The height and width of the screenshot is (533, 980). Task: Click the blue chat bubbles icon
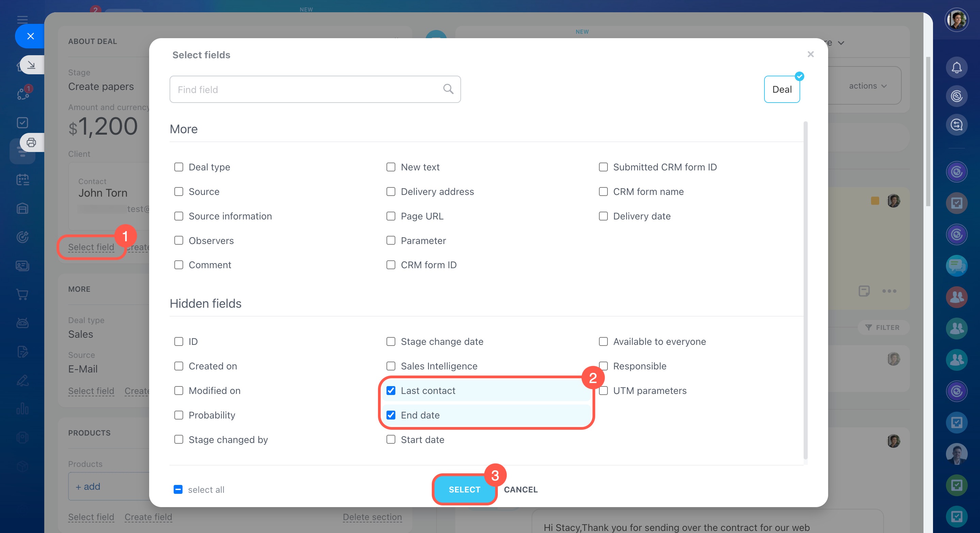(956, 265)
